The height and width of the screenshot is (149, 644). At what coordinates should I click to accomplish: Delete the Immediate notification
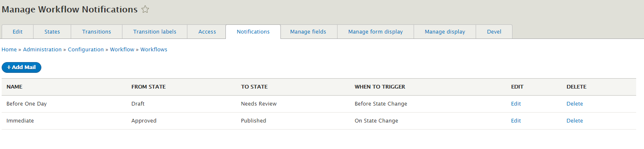[575, 121]
